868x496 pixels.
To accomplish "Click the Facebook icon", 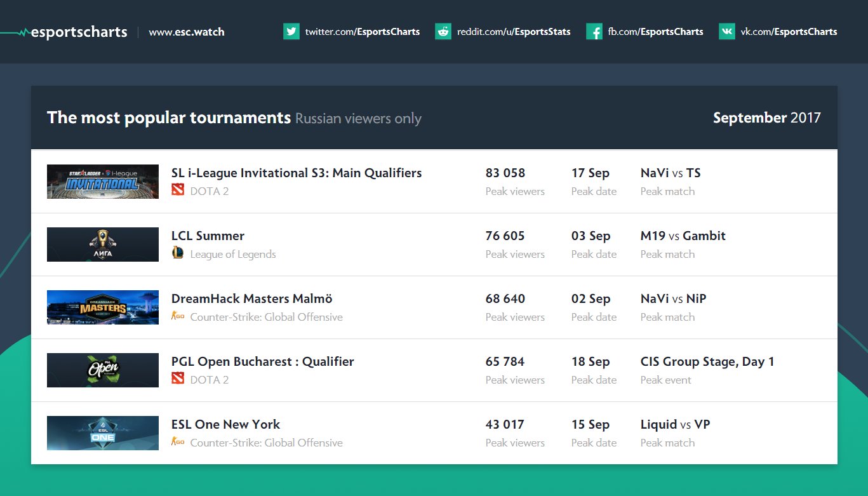I will click(594, 31).
